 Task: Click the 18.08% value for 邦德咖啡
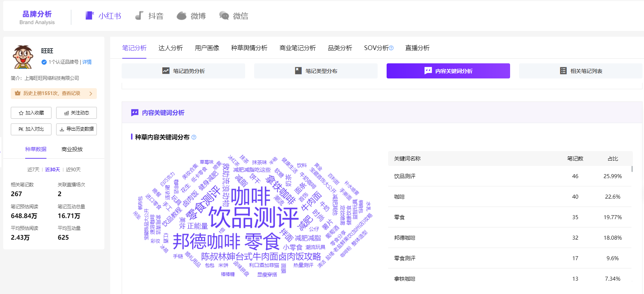point(613,238)
